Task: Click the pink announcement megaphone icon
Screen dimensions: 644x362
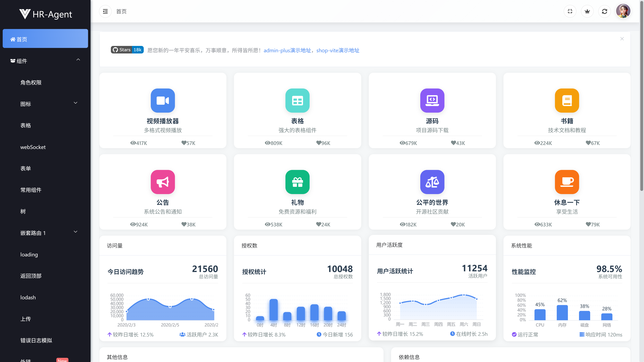Action: coord(163,182)
